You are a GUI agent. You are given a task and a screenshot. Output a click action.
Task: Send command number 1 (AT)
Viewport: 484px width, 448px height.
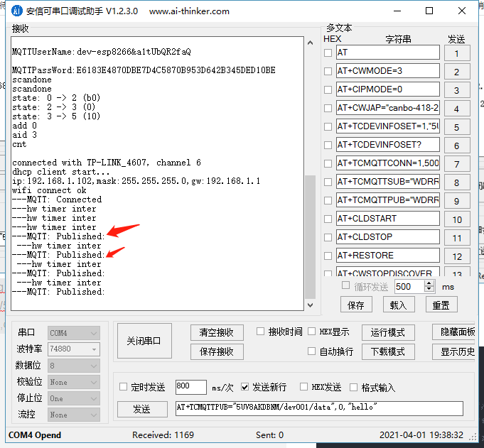point(457,53)
